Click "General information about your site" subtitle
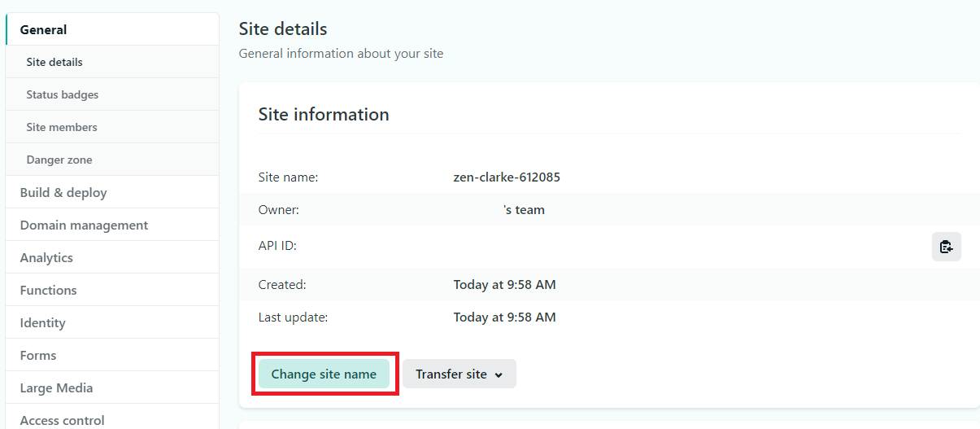This screenshot has height=429, width=980. pos(341,54)
